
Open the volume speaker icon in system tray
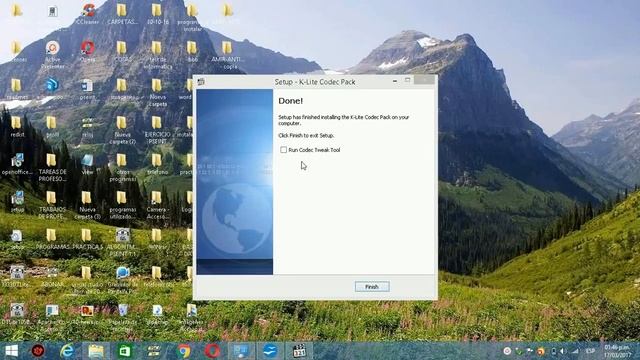[563, 351]
